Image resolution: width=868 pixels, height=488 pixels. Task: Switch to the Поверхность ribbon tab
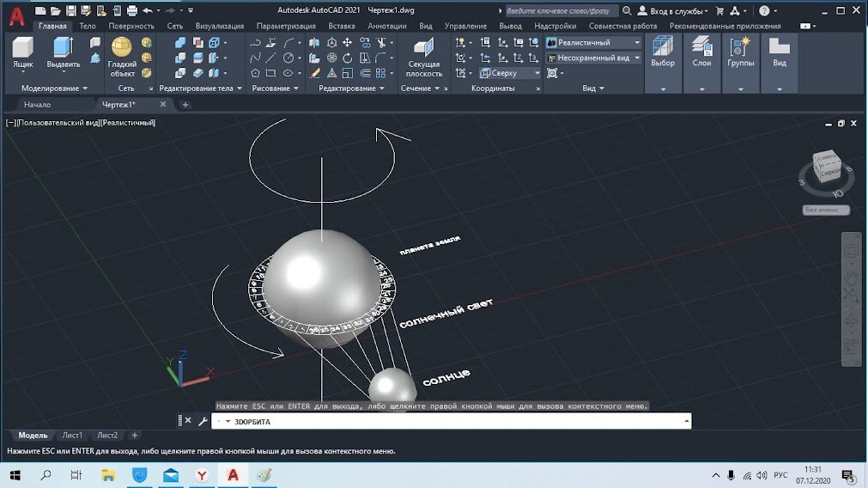pos(131,26)
